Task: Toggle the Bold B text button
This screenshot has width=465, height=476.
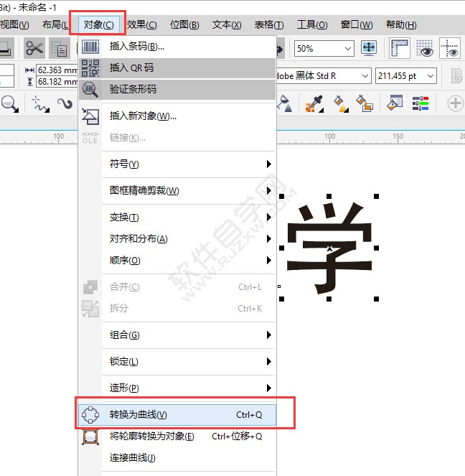Action: tap(456, 76)
